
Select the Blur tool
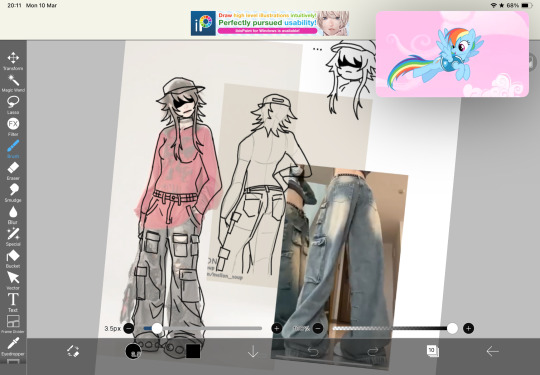[13, 215]
